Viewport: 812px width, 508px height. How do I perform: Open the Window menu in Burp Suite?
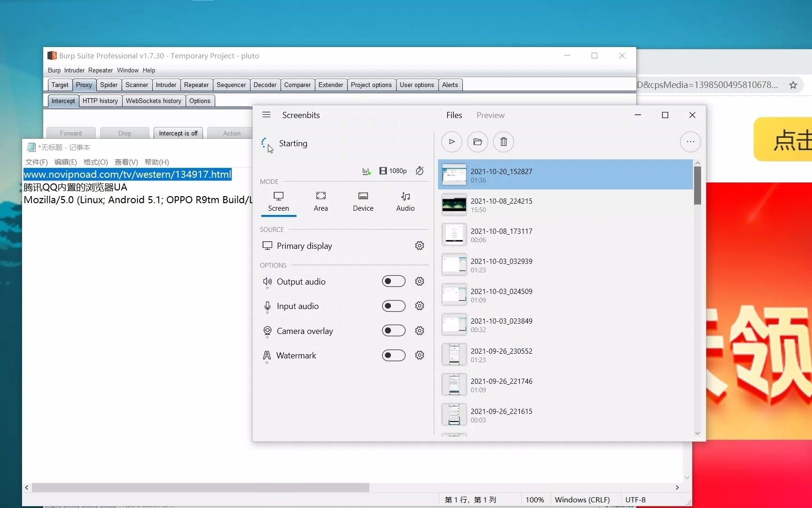[128, 70]
